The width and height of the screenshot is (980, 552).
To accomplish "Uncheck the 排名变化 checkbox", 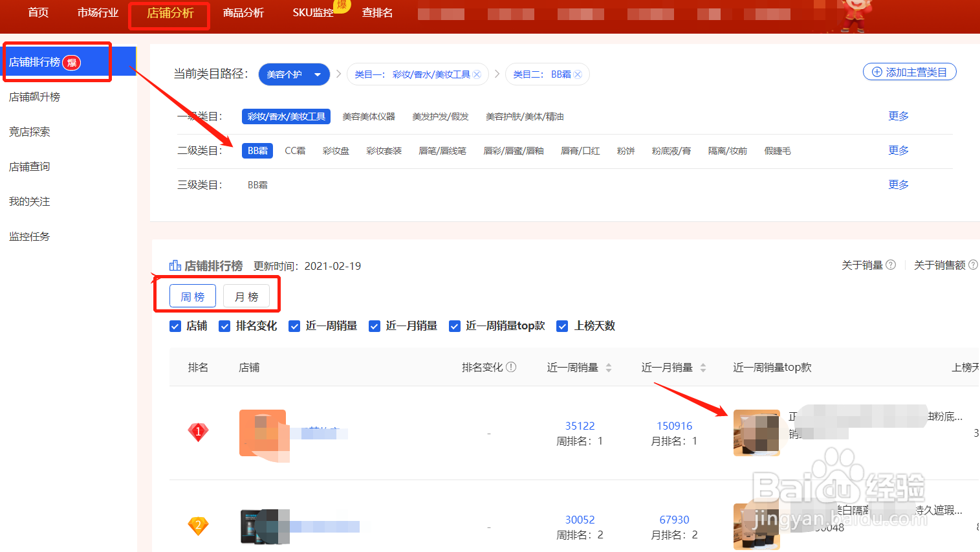I will point(224,326).
